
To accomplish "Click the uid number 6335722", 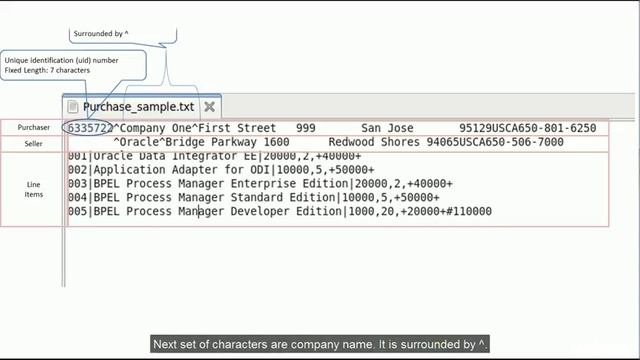I will pos(90,128).
